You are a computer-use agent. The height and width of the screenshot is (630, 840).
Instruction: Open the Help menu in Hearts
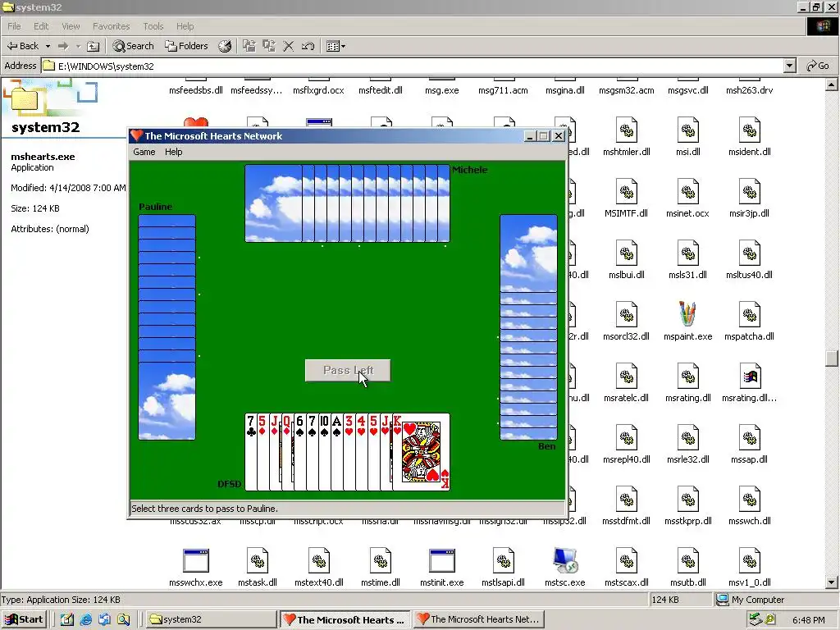(174, 152)
